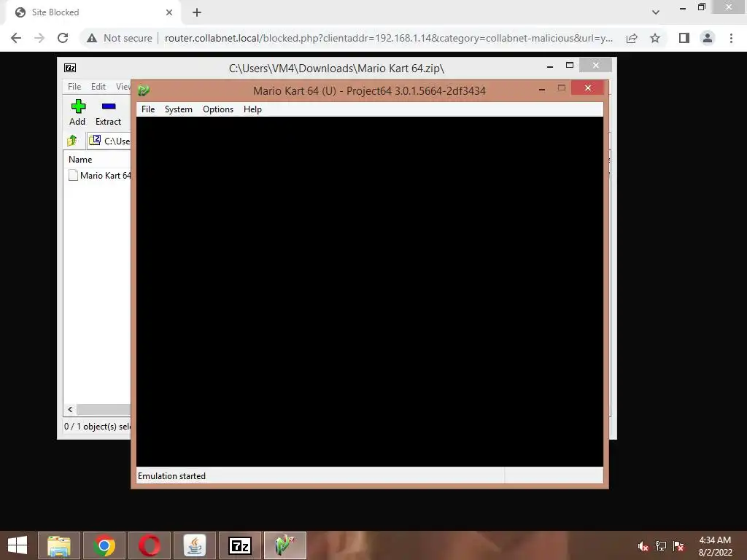Click the network tray icon
Viewport: 747px width, 560px height.
(661, 546)
